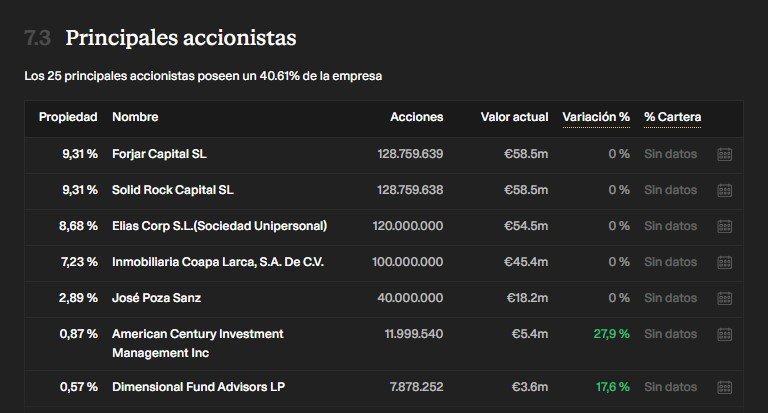This screenshot has height=413, width=768.
Task: Click the % Cartera column header
Action: (x=672, y=117)
